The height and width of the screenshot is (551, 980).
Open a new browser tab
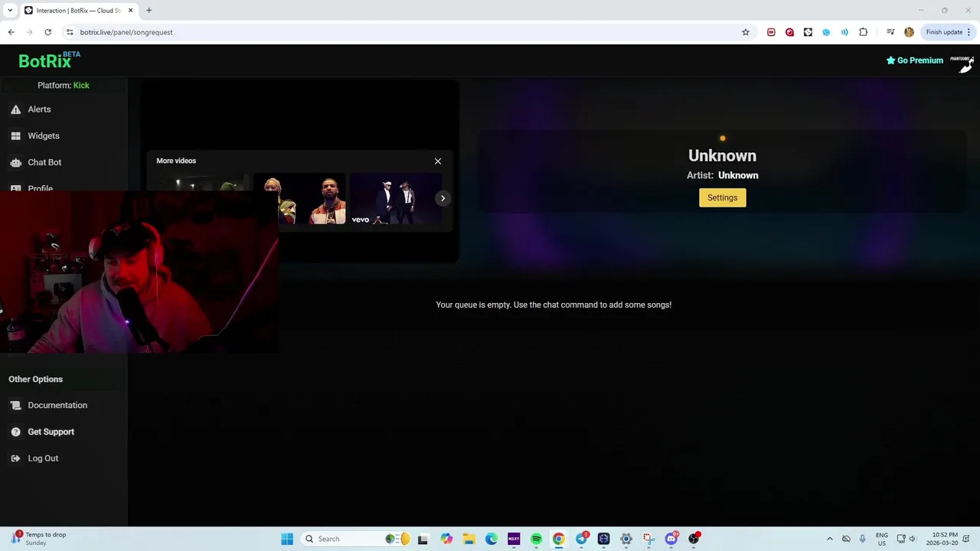click(149, 11)
